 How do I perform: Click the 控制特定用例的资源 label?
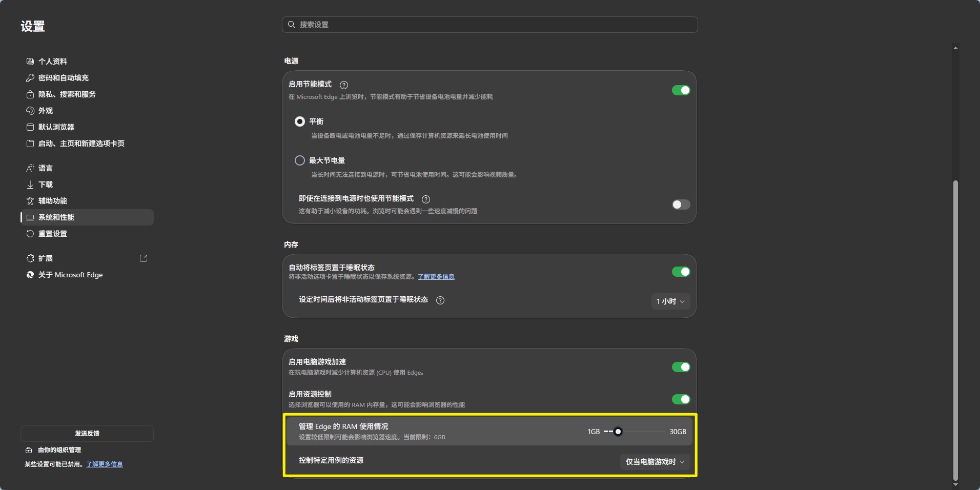tap(331, 460)
